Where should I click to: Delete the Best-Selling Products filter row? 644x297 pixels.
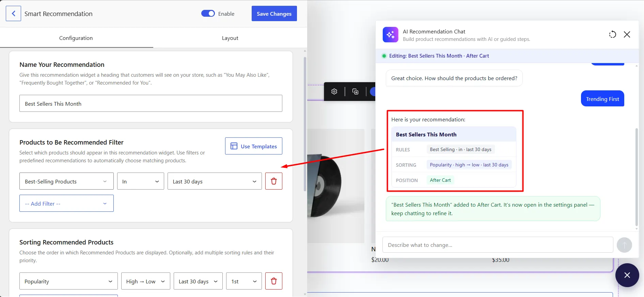[274, 181]
